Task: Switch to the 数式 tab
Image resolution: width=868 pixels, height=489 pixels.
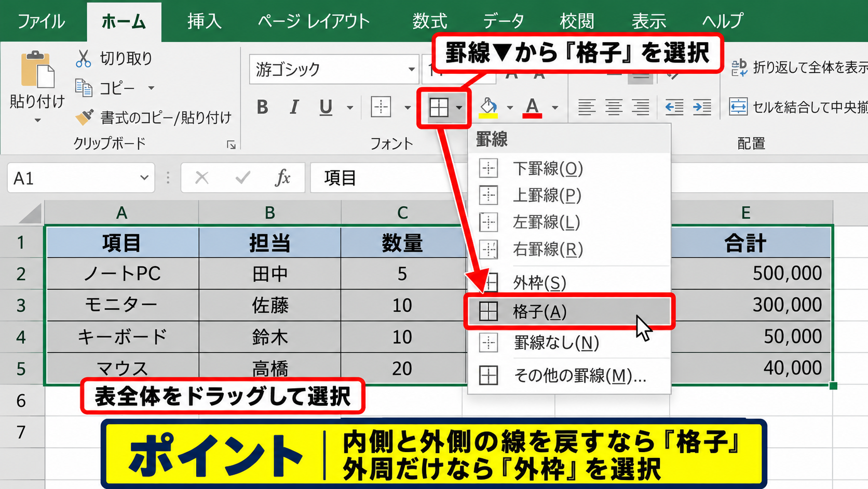Action: point(430,21)
